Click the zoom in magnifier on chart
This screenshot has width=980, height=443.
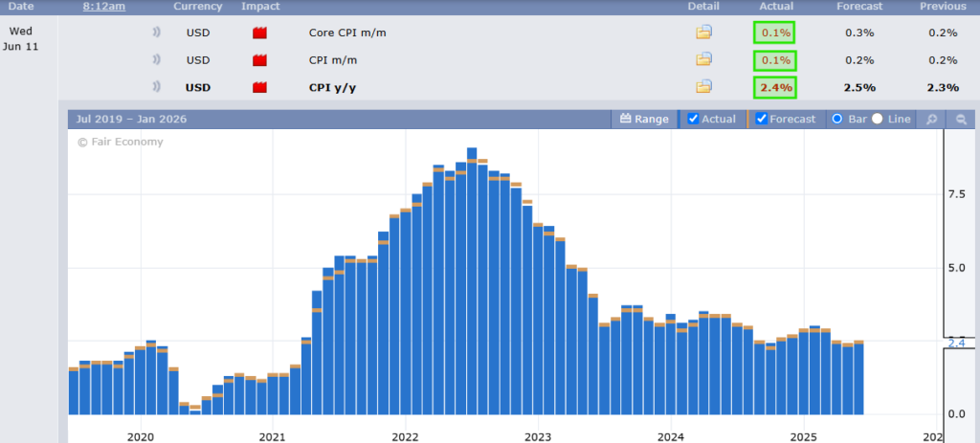click(x=929, y=120)
